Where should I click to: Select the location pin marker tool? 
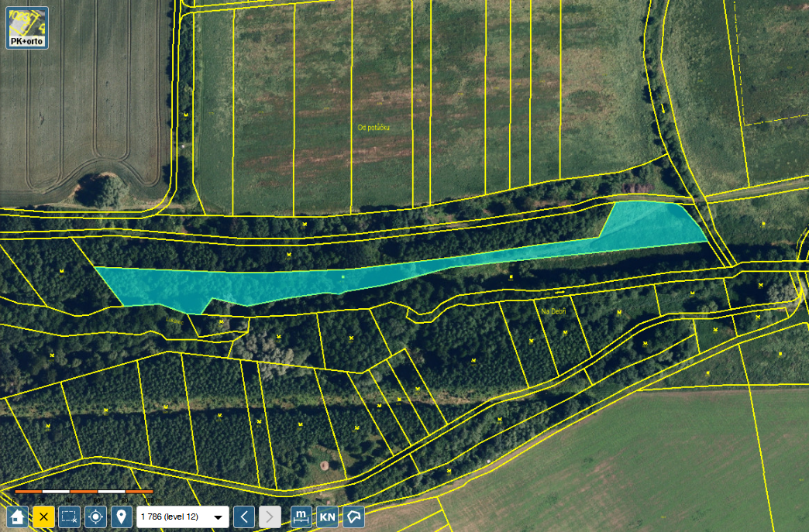121,517
